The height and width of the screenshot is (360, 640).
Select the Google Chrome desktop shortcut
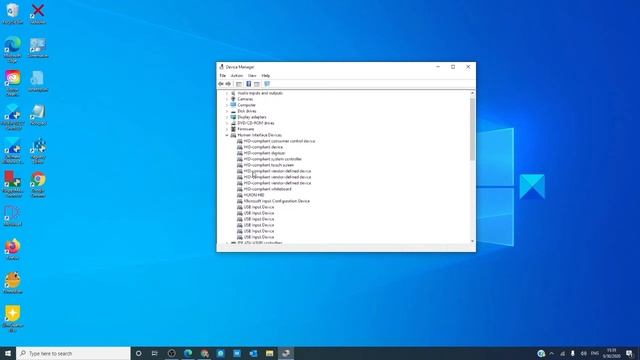click(38, 184)
